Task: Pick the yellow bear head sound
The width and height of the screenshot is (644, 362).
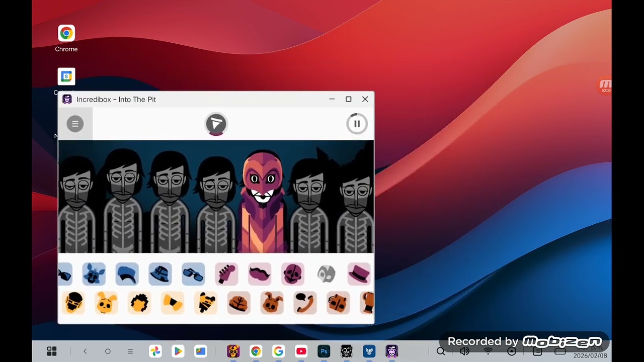Action: [206, 303]
